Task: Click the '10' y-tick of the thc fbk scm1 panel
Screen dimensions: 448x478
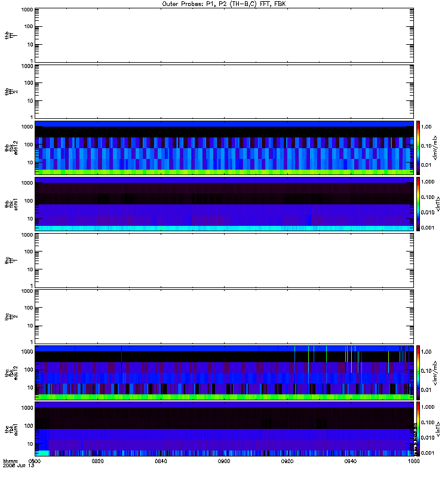Action: tap(30, 444)
